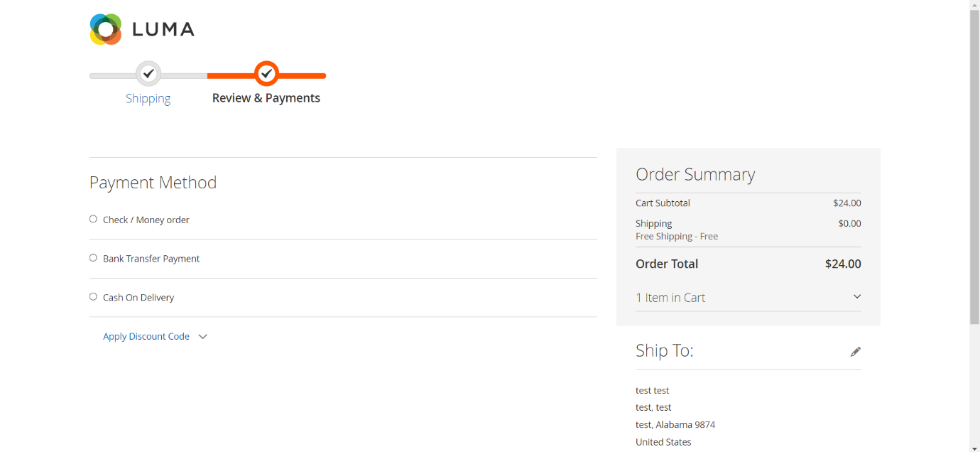Image resolution: width=980 pixels, height=452 pixels.
Task: Select the Check / Money order radio button
Action: [x=93, y=219]
